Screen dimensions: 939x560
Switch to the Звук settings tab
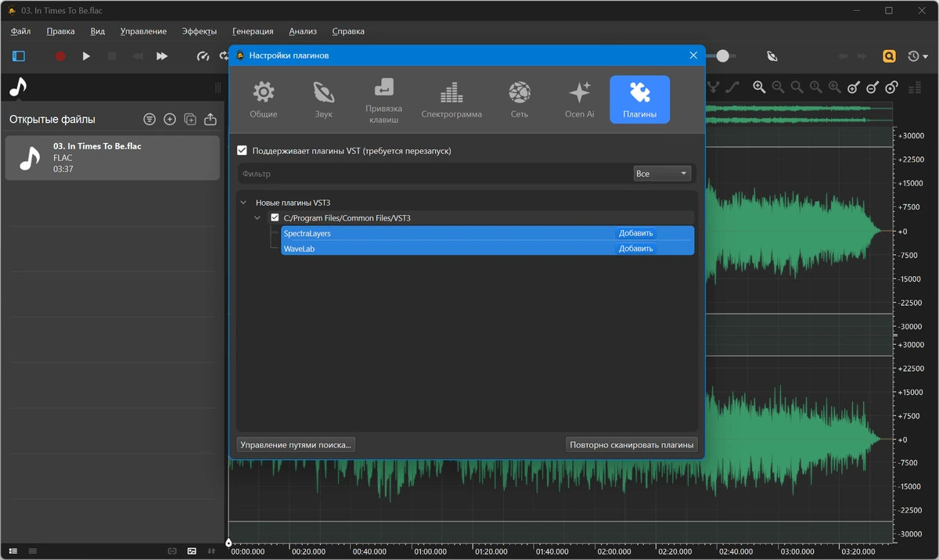click(324, 99)
